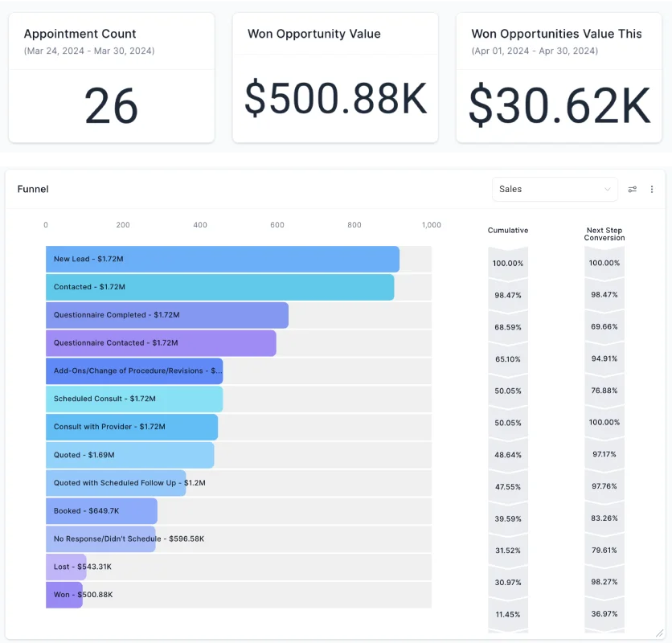Select the Won stage bar
Screen dimensions: 672x643
point(64,595)
